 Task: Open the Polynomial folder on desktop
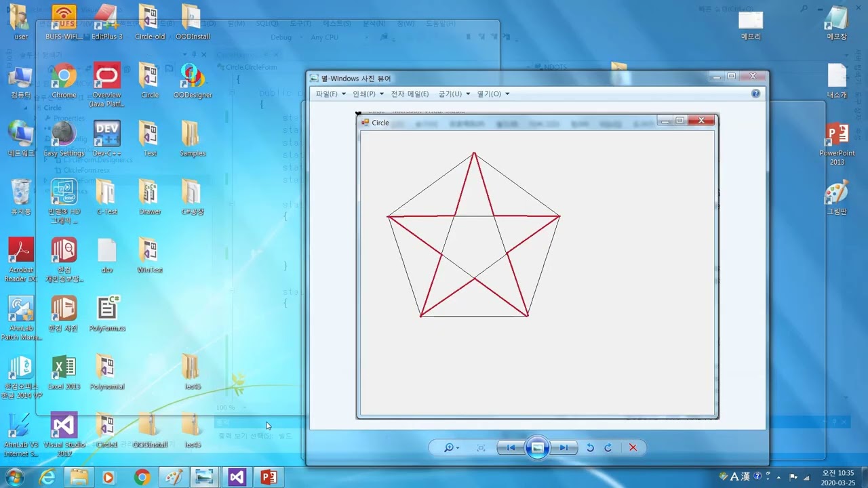pos(107,373)
